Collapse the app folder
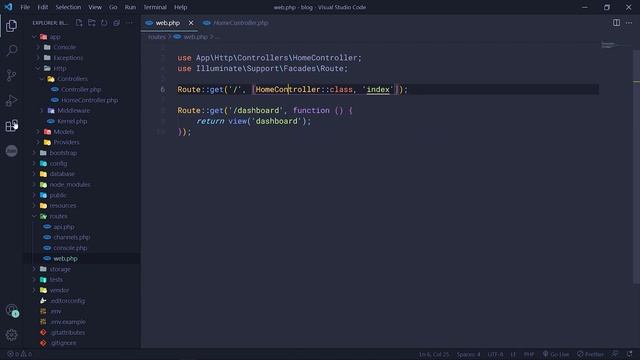The width and height of the screenshot is (640, 360). click(x=82, y=37)
